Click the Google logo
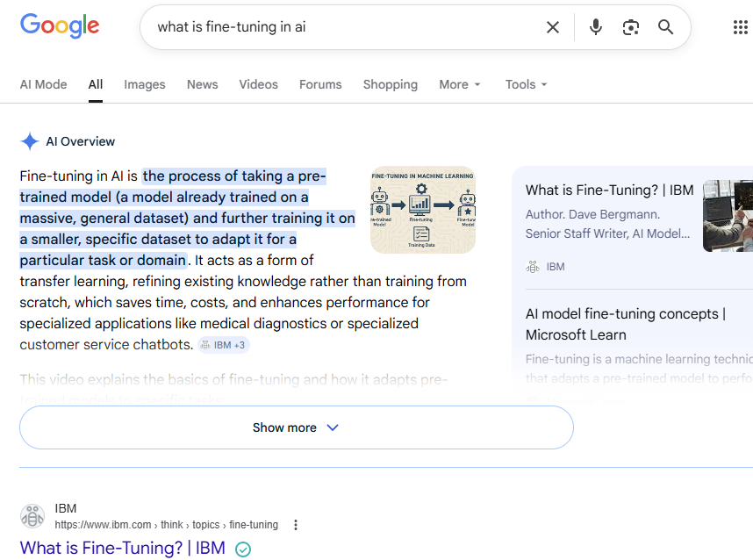753x560 pixels. click(60, 26)
